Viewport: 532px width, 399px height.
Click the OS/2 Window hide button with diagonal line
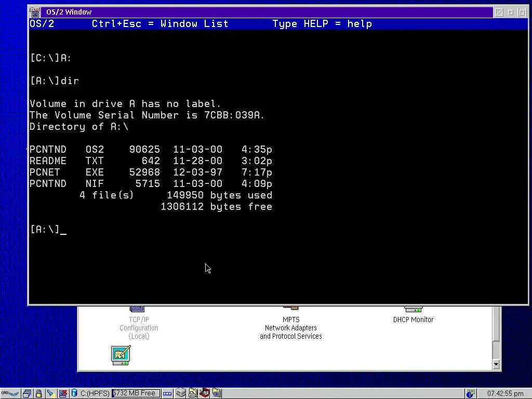click(499, 12)
